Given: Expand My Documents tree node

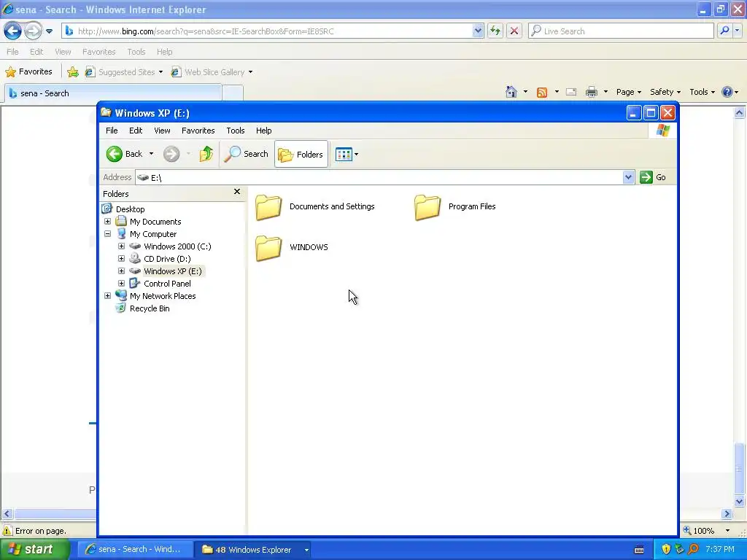Looking at the screenshot, I should 108,222.
